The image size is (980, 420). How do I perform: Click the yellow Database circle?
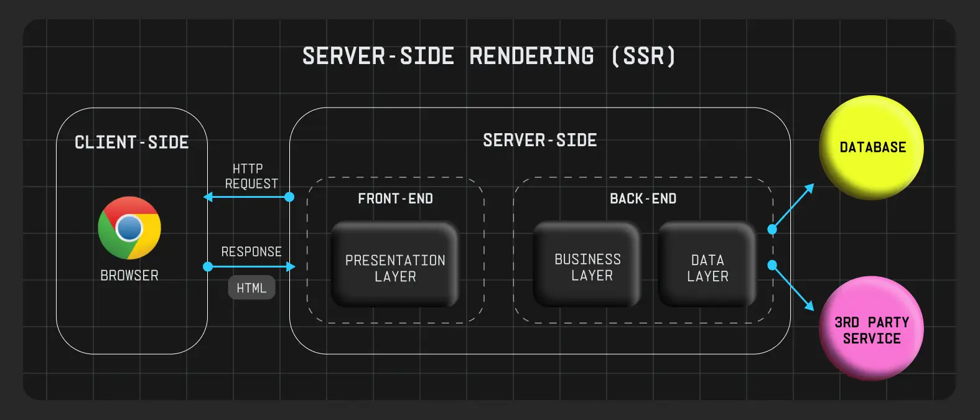coord(871,147)
